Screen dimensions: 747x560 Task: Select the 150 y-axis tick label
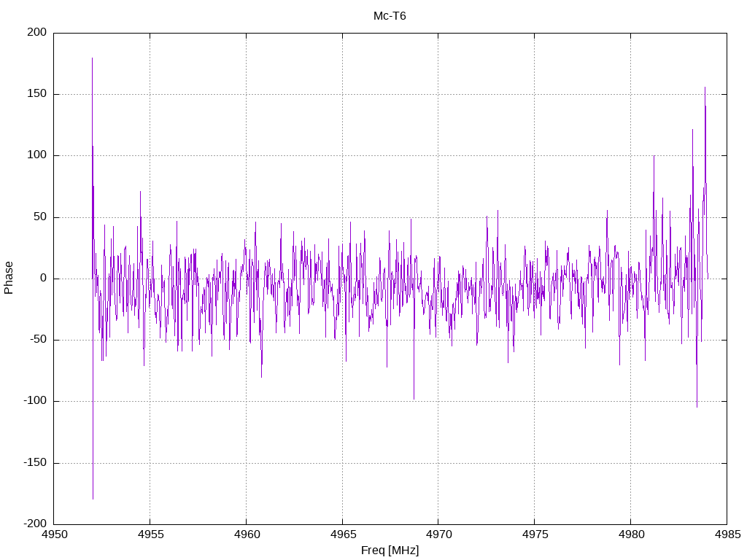point(37,94)
